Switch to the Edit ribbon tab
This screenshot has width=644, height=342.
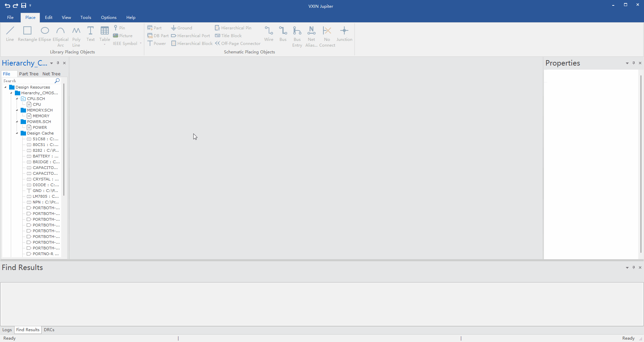(49, 18)
